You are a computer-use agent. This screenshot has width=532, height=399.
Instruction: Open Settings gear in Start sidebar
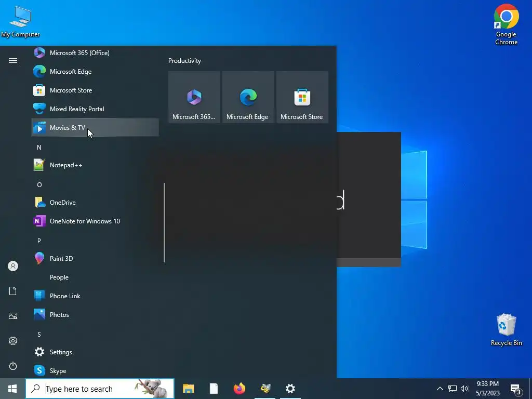point(13,341)
